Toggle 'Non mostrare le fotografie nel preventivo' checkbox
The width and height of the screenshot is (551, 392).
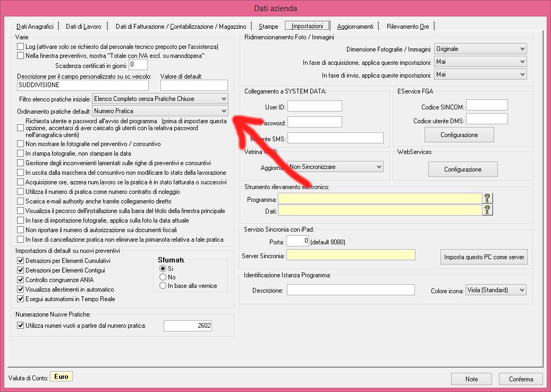(21, 144)
